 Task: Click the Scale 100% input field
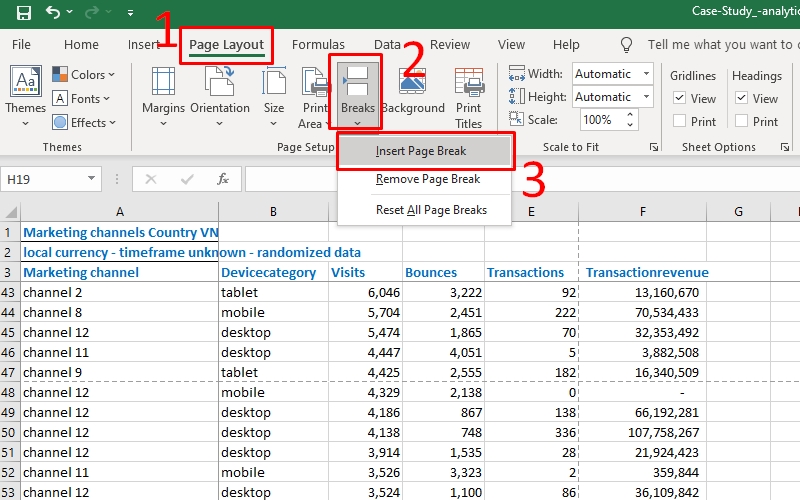click(603, 120)
